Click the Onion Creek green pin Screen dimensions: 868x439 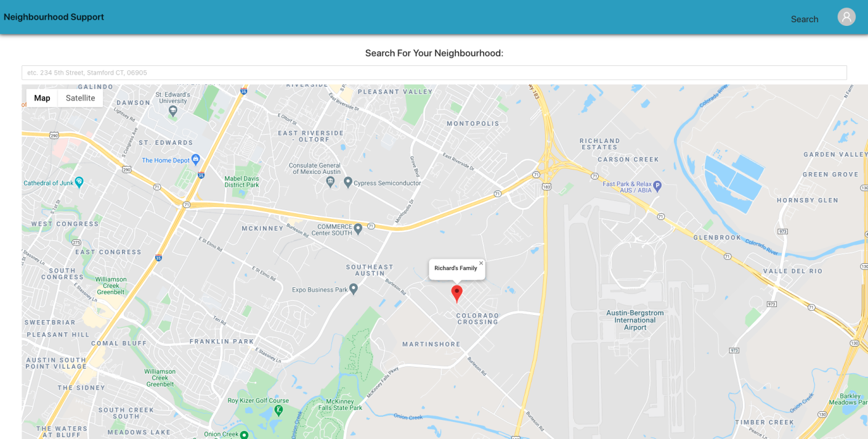point(244,435)
